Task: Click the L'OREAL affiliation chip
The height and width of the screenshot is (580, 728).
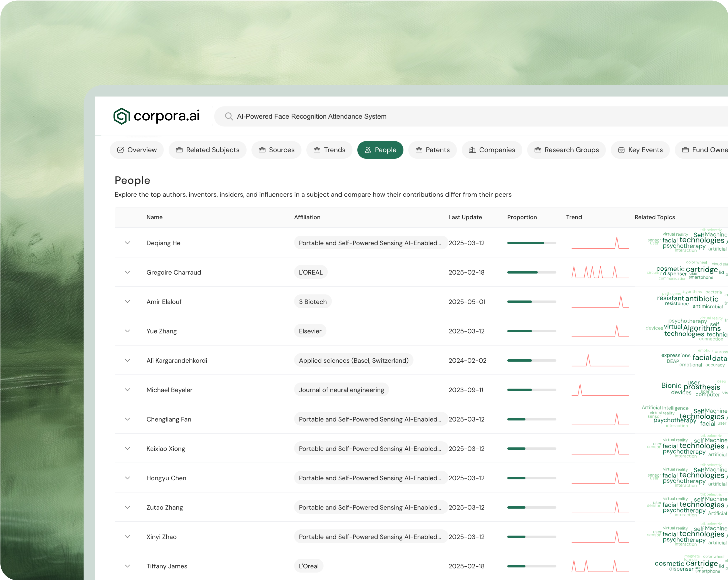Action: pos(311,272)
